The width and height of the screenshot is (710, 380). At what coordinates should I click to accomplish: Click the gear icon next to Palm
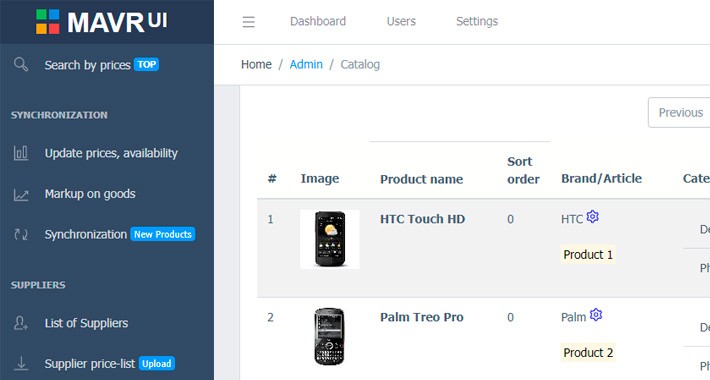(x=596, y=315)
